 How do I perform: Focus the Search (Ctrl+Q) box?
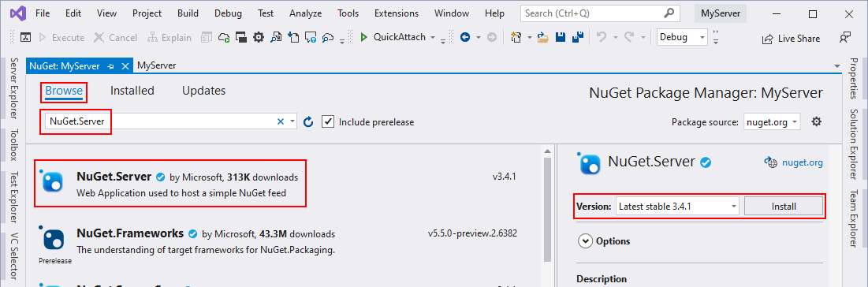tap(600, 13)
